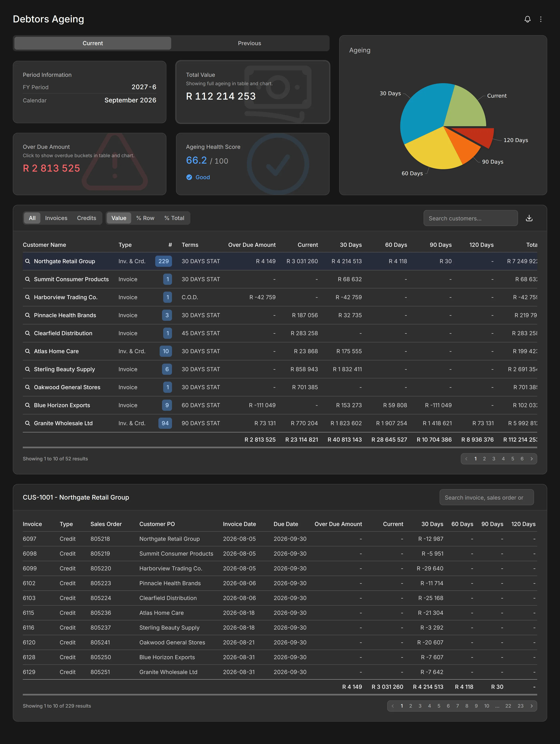This screenshot has height=744, width=560.
Task: Focus the Search invoice, sales order field
Action: click(x=486, y=497)
